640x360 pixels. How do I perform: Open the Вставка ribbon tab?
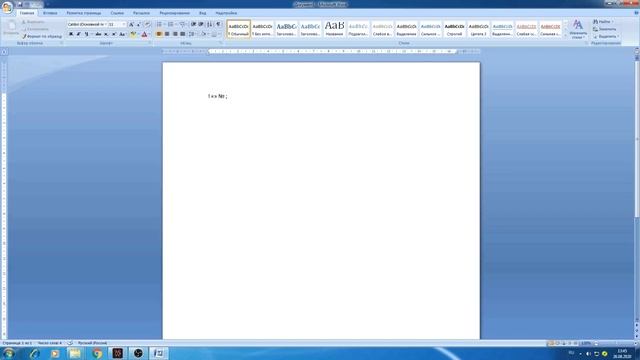pyautogui.click(x=50, y=13)
